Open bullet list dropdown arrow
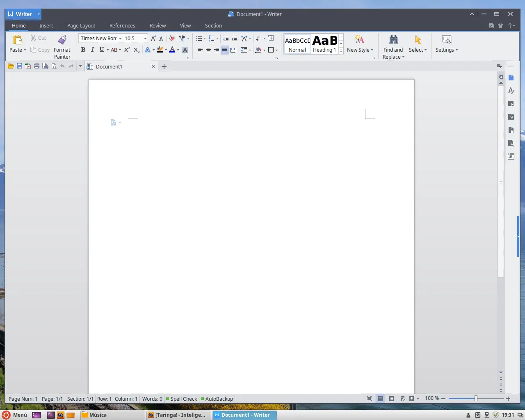This screenshot has height=420, width=525. click(x=205, y=39)
